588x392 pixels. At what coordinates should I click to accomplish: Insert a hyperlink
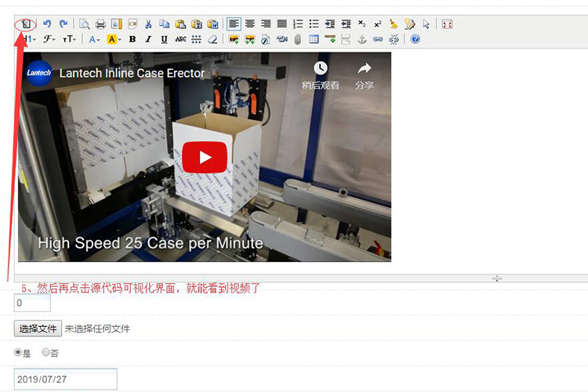pos(378,39)
